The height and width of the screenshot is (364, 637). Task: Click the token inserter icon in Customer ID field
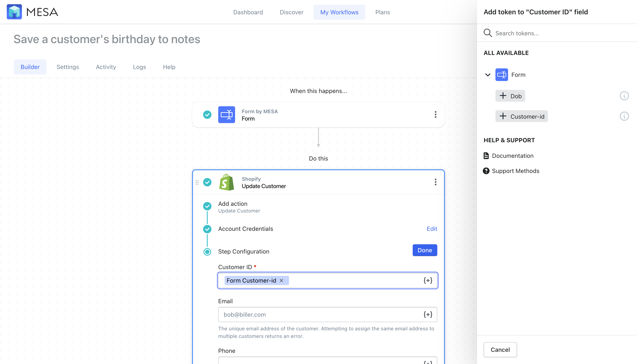pos(428,280)
